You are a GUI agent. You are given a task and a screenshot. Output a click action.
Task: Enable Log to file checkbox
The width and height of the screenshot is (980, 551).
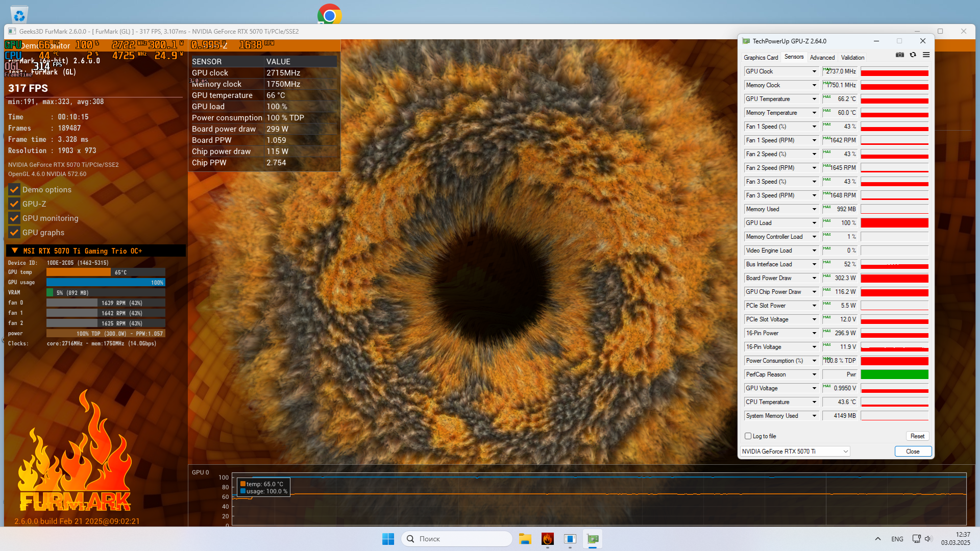tap(748, 436)
